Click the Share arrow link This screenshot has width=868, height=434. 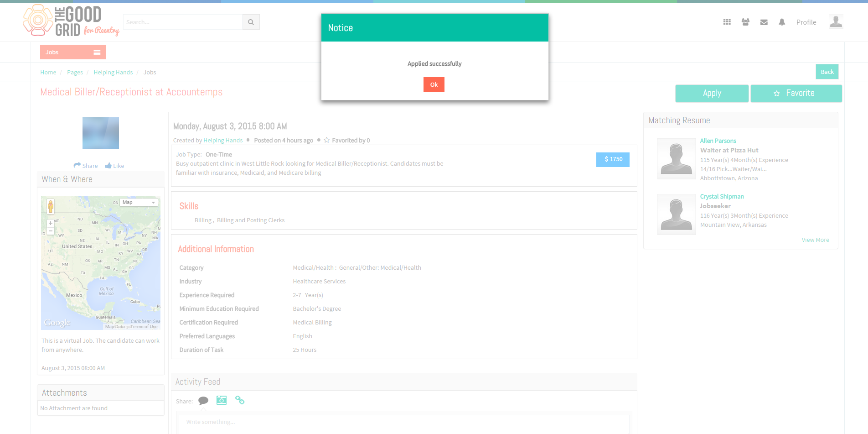pyautogui.click(x=86, y=166)
